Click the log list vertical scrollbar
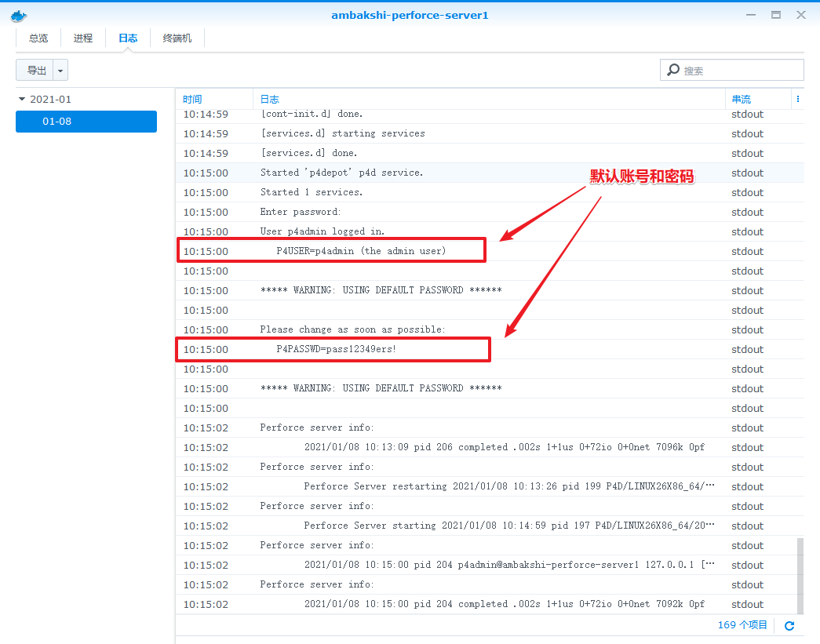The image size is (820, 644). pyautogui.click(x=800, y=575)
